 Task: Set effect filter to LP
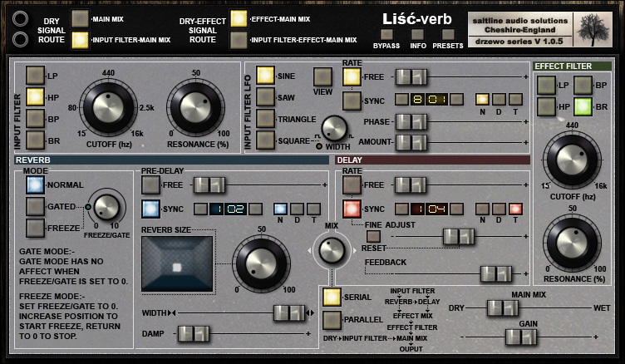547,85
